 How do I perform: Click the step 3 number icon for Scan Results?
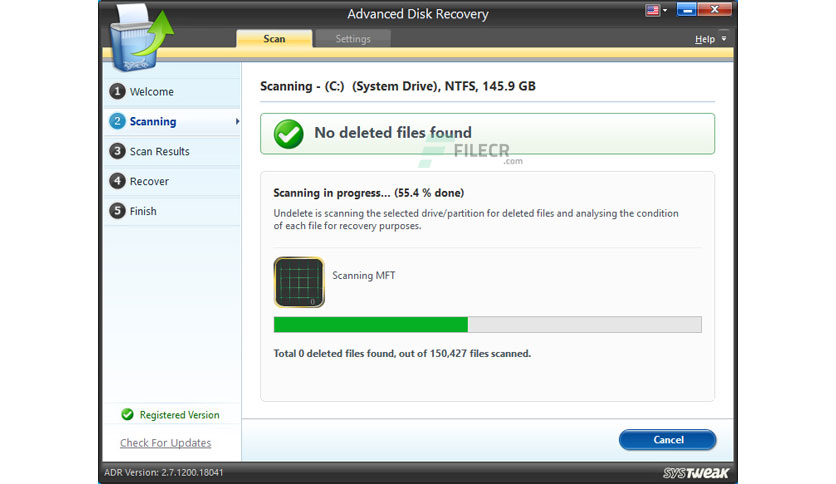point(117,151)
